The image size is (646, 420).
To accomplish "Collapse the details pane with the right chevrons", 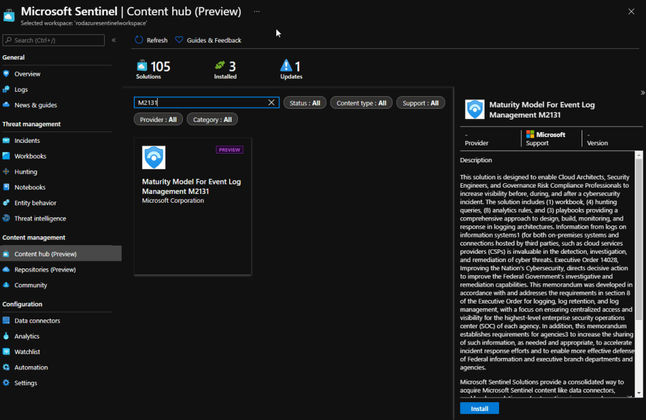I will tap(642, 93).
